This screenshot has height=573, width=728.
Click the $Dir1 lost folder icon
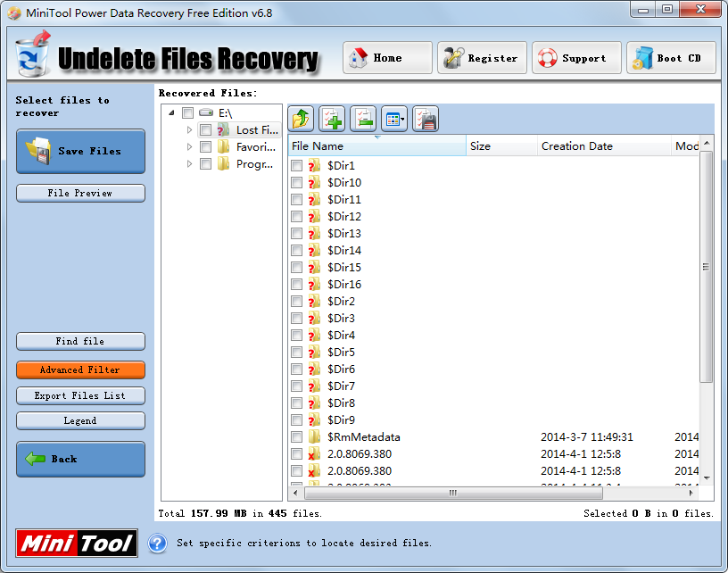point(314,165)
